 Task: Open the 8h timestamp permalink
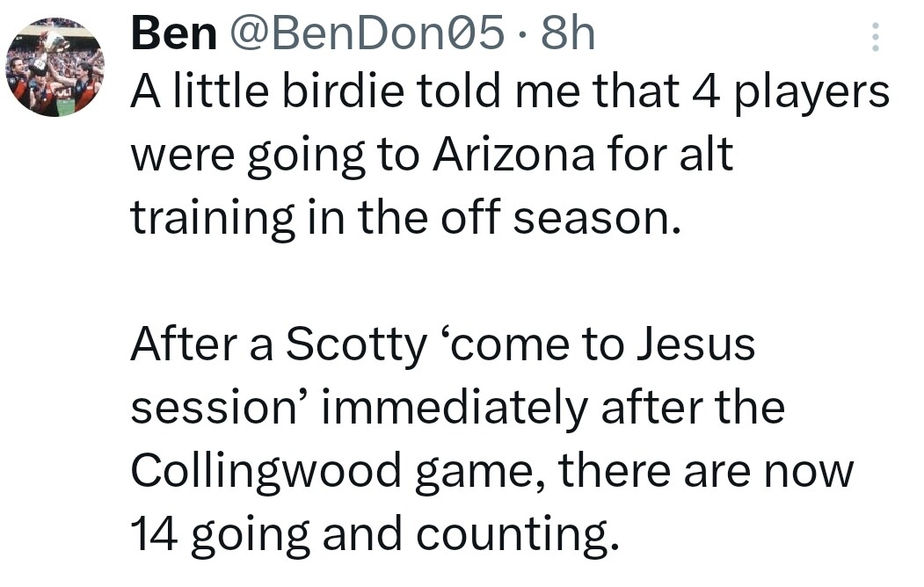[x=568, y=33]
